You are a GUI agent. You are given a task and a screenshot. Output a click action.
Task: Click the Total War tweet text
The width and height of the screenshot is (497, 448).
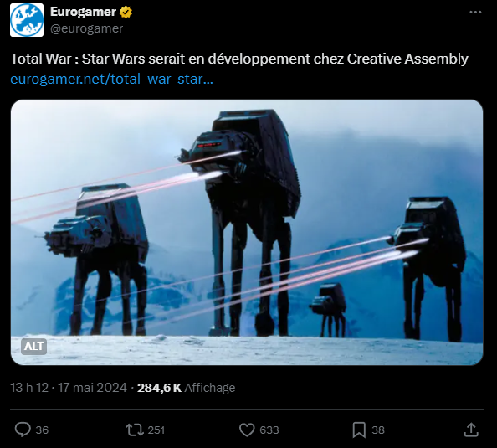pos(239,59)
